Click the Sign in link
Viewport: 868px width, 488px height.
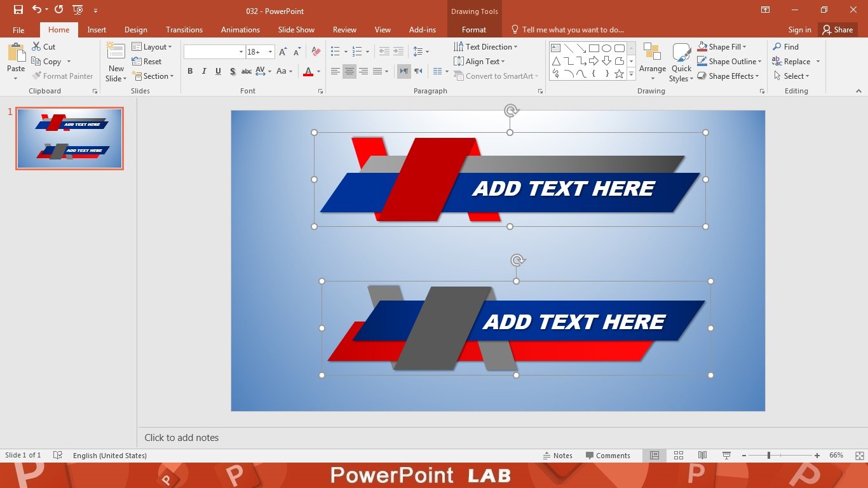pos(799,30)
